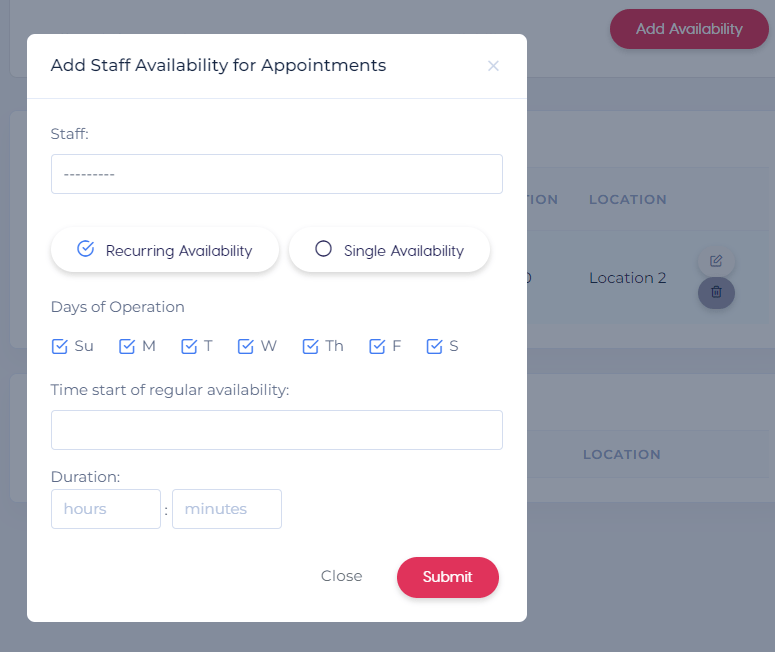Toggle the S Saturday checkbox
The height and width of the screenshot is (652, 775).
click(434, 346)
